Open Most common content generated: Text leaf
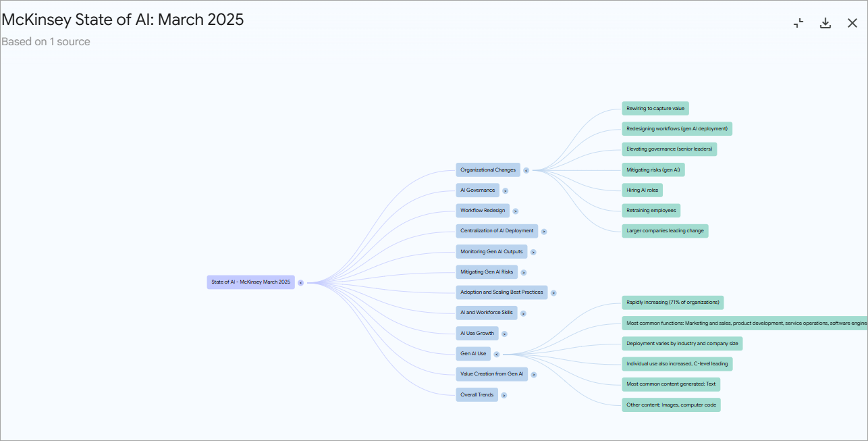868x441 pixels. click(671, 384)
